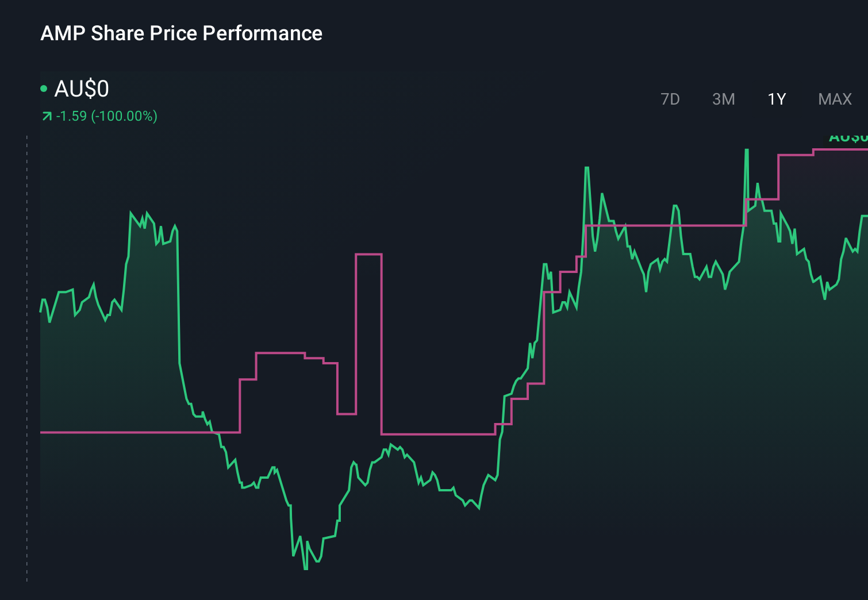868x600 pixels.
Task: Click flat pink line at chart's left start
Action: tap(138, 432)
